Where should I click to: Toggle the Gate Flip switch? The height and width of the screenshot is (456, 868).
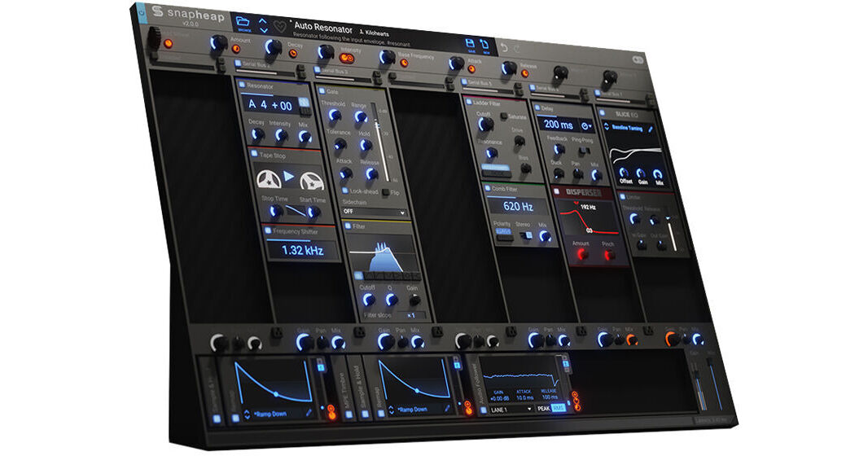coord(385,193)
